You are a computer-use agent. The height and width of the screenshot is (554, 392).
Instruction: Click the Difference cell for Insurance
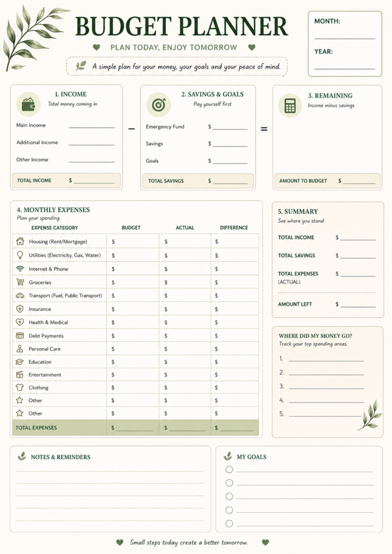click(235, 309)
